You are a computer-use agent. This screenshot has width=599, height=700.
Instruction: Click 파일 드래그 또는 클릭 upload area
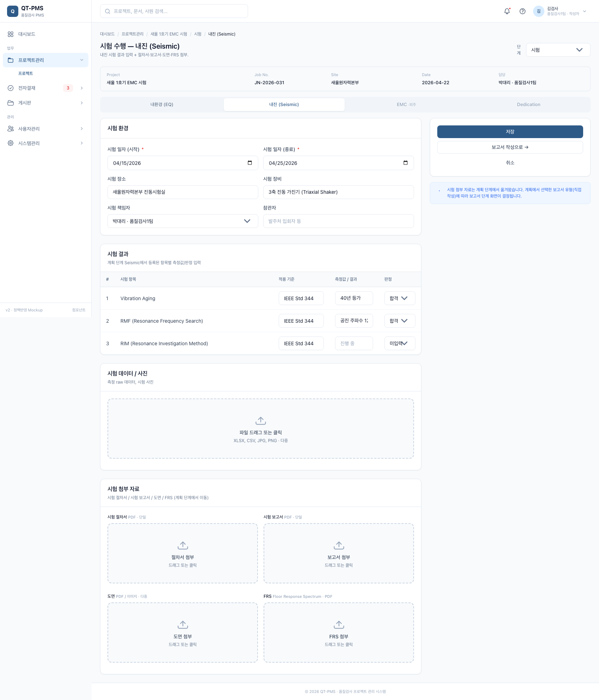261,428
